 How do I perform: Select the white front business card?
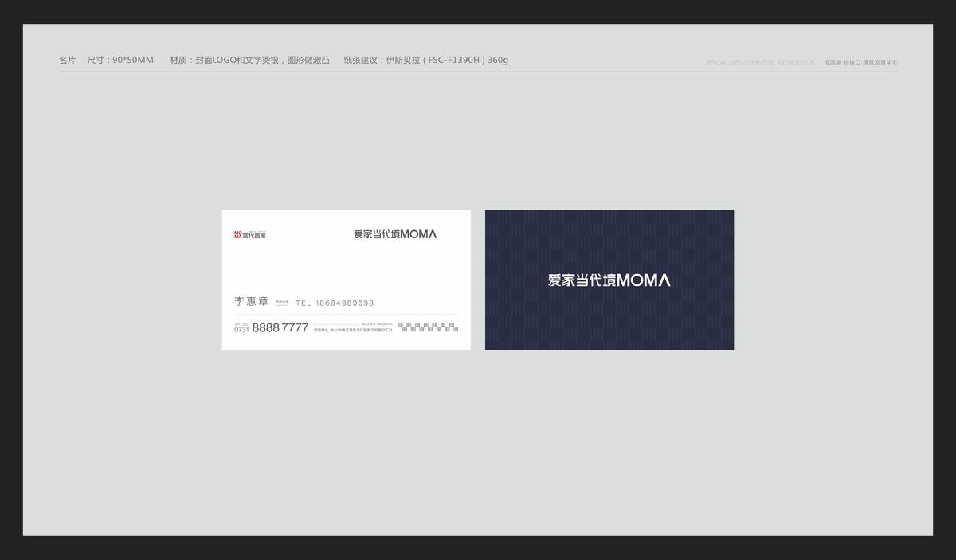(347, 280)
